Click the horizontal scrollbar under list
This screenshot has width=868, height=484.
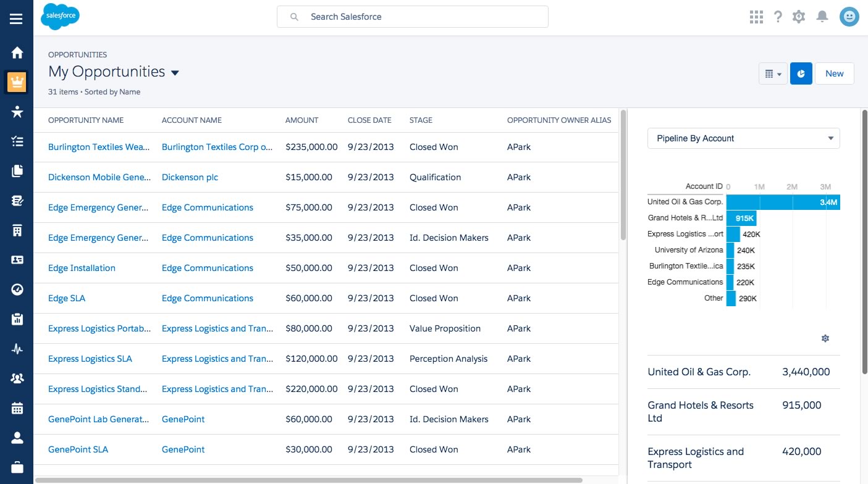click(309, 480)
